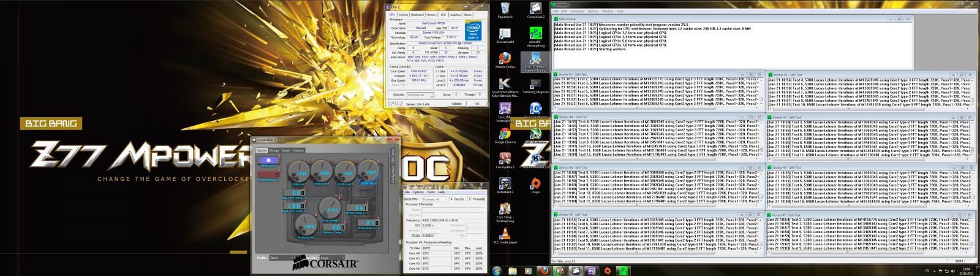The width and height of the screenshot is (980, 276).
Task: Open the cpuz_x64 shortcut on desktop
Action: (x=505, y=111)
